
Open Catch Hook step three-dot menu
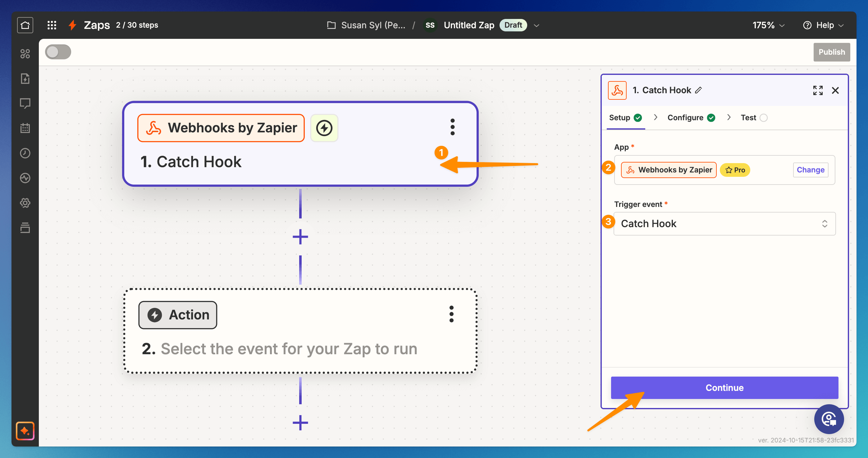tap(452, 127)
